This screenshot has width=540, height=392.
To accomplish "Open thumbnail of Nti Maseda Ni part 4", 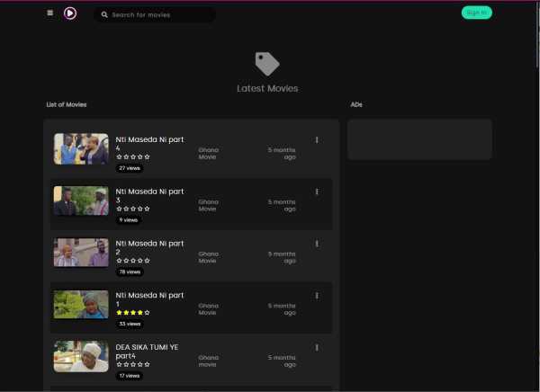I will tap(81, 149).
